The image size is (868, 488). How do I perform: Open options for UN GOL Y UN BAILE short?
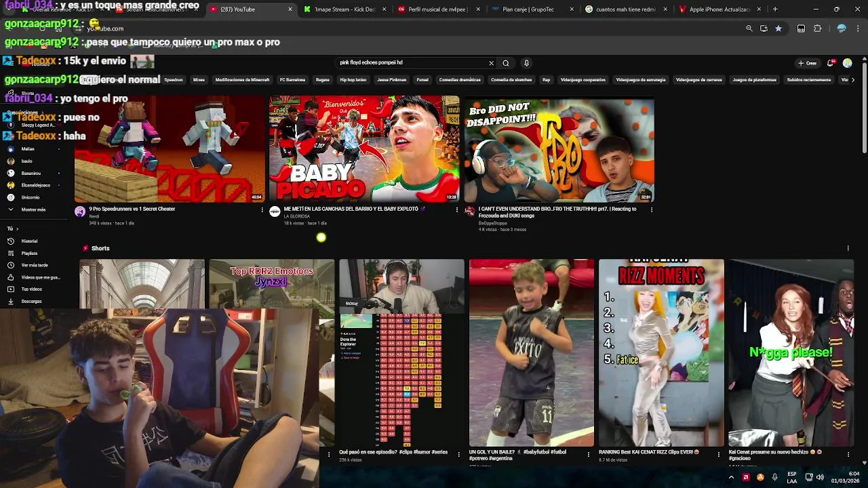pyautogui.click(x=589, y=454)
